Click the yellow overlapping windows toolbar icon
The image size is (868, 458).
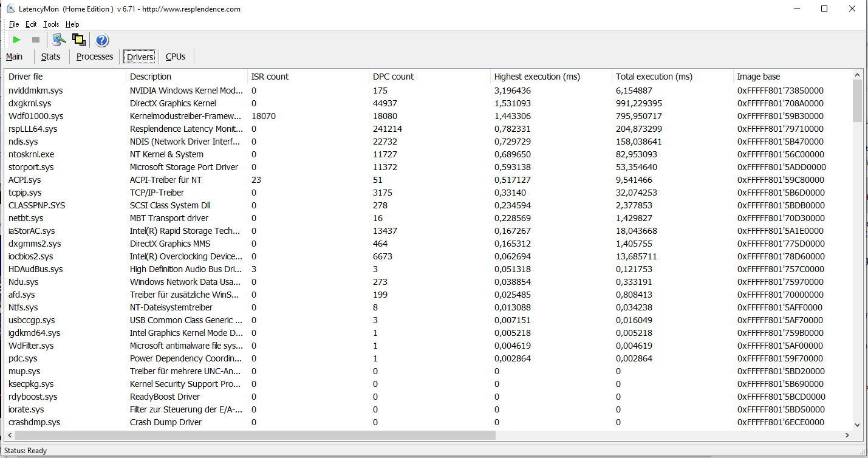click(x=79, y=40)
